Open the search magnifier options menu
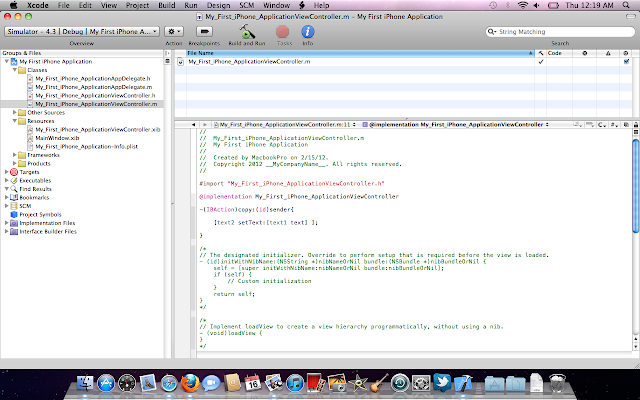640x400 pixels. (x=492, y=31)
